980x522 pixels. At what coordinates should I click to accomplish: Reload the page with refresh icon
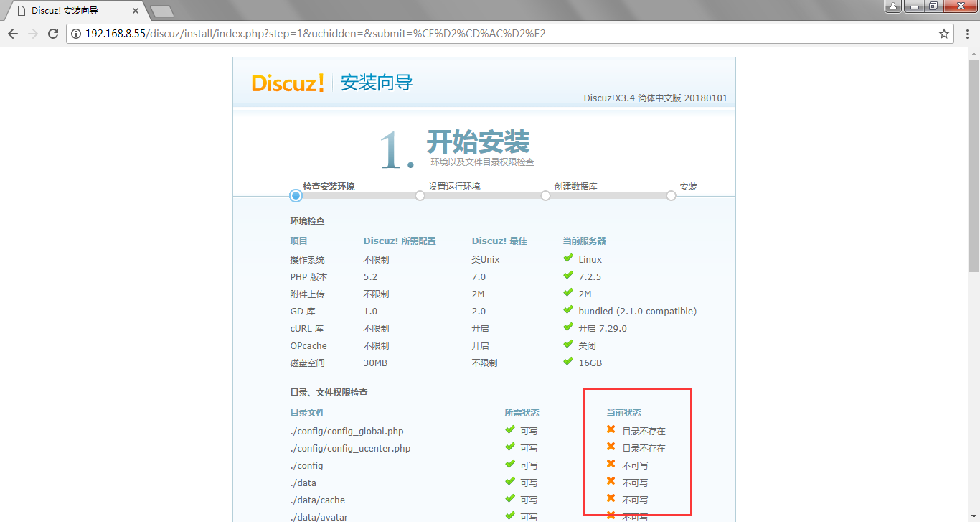click(53, 34)
